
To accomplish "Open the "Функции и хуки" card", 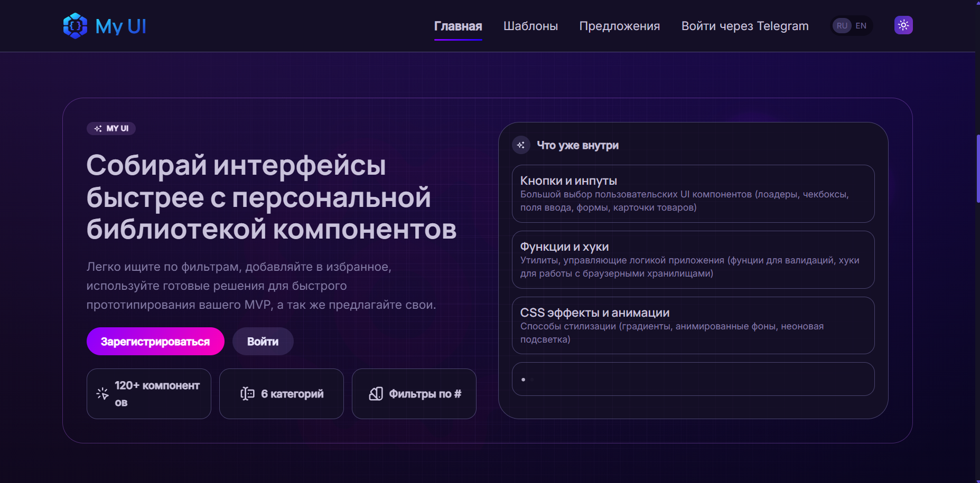I will (693, 260).
